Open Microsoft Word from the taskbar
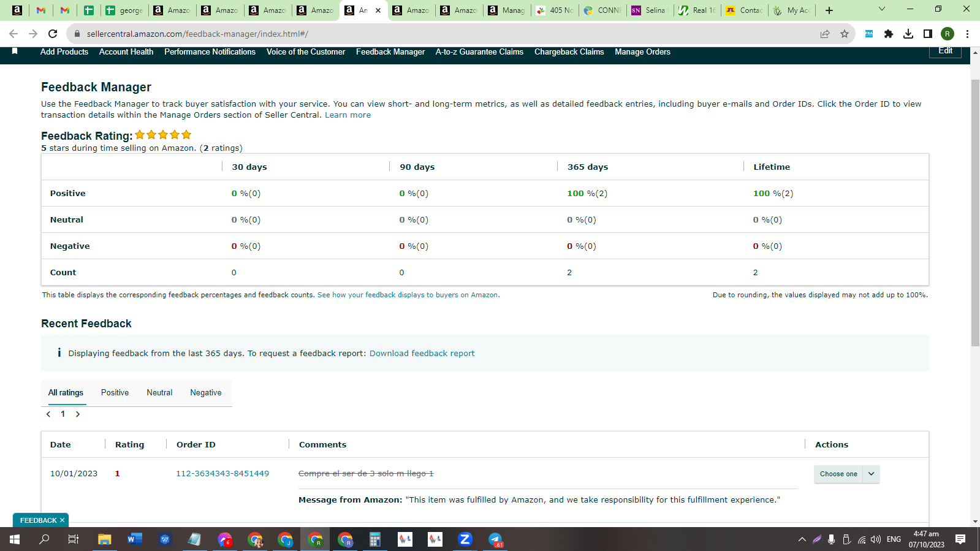 [135, 539]
